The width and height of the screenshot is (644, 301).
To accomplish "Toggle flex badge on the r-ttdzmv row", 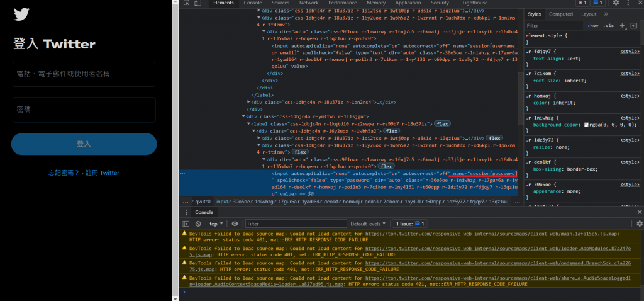I will coord(300,152).
